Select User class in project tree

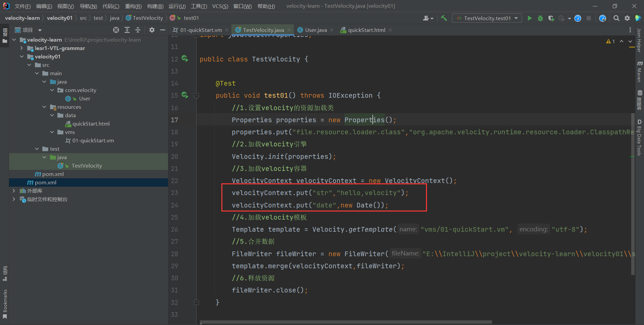click(85, 98)
